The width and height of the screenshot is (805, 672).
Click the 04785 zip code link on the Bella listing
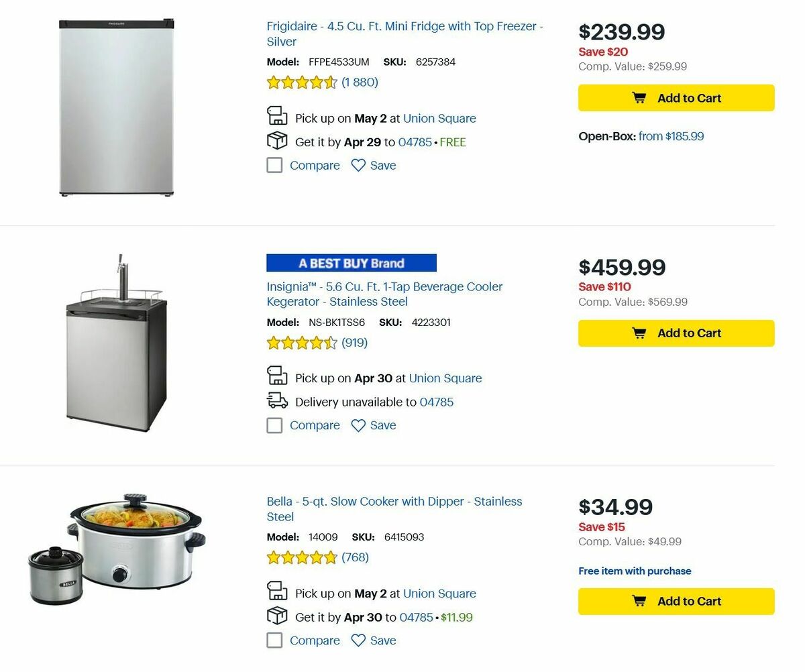415,616
